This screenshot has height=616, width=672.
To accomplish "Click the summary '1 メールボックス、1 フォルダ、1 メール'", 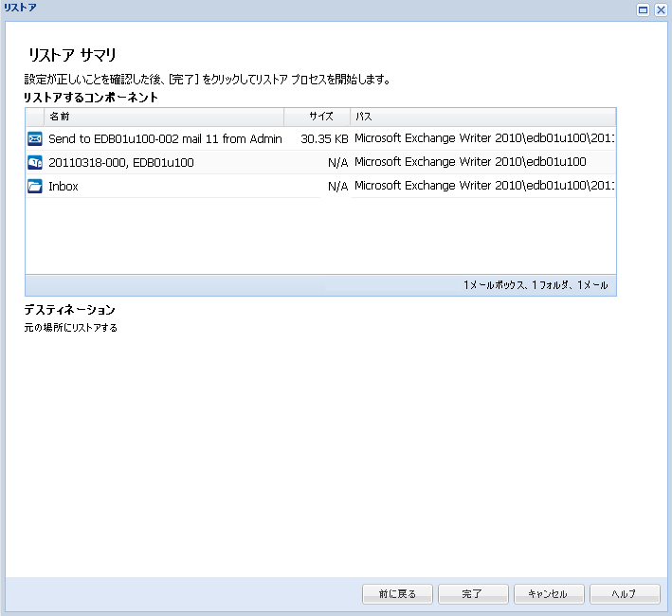I will pos(536,285).
